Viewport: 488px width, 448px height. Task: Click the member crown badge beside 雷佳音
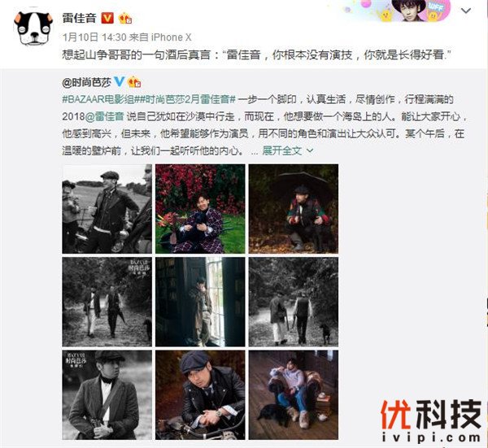125,18
